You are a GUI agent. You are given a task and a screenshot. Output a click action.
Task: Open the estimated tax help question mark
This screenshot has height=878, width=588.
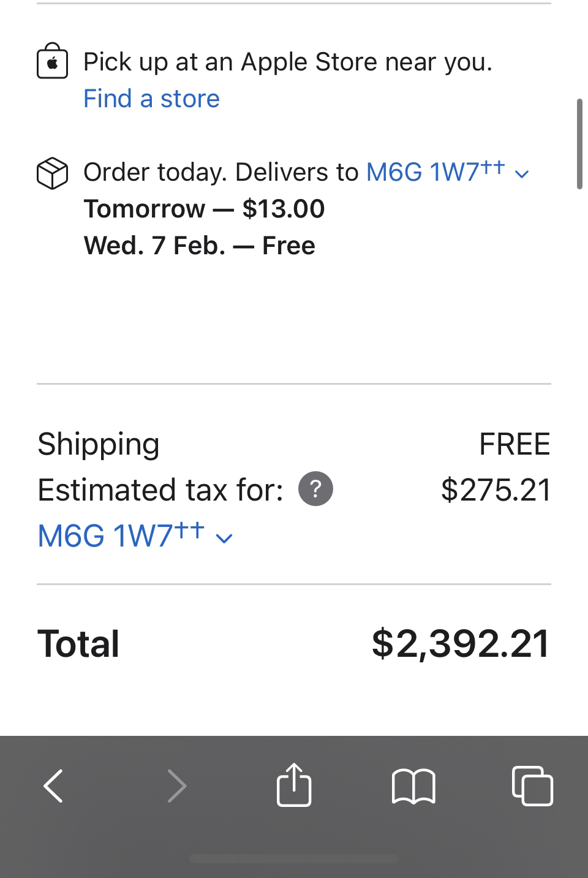(x=315, y=489)
